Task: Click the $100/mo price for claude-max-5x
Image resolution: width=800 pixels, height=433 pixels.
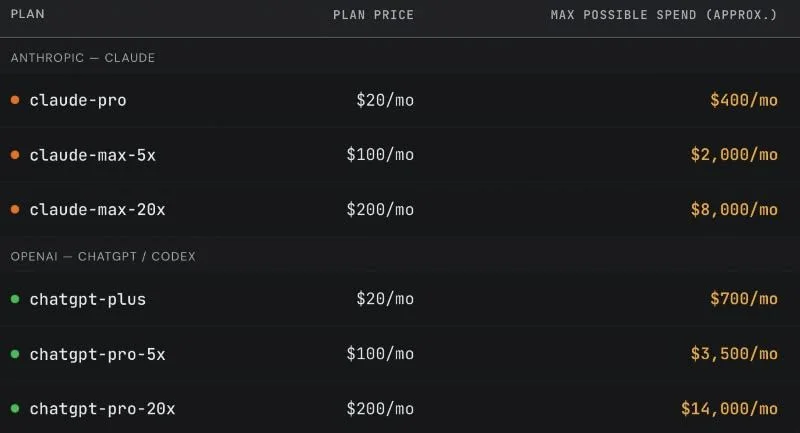Action: point(380,155)
